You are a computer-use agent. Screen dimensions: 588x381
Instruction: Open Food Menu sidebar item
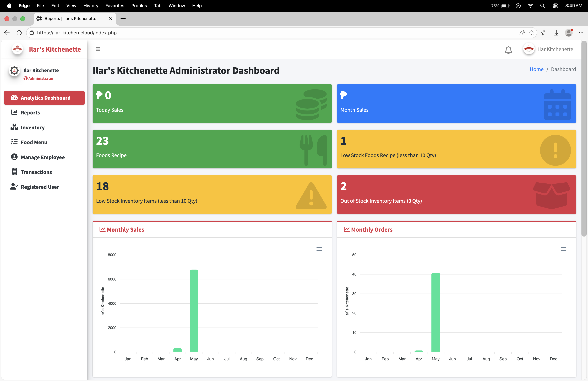tap(34, 142)
